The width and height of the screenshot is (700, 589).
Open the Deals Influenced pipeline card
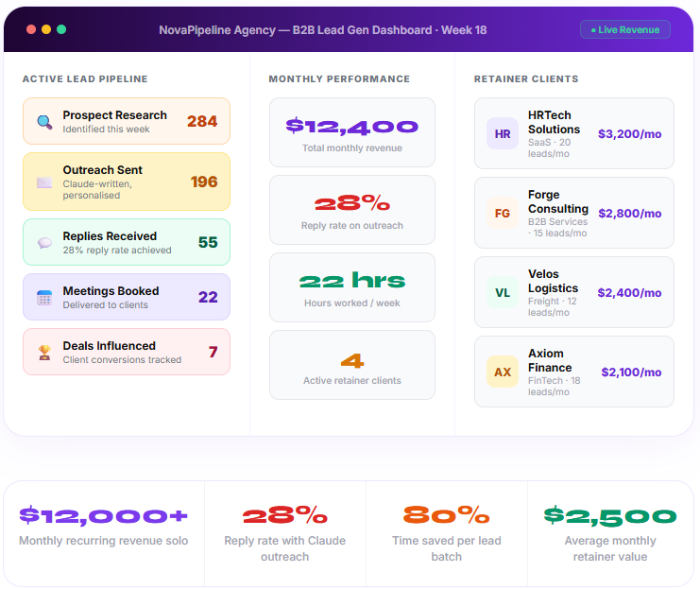[127, 352]
